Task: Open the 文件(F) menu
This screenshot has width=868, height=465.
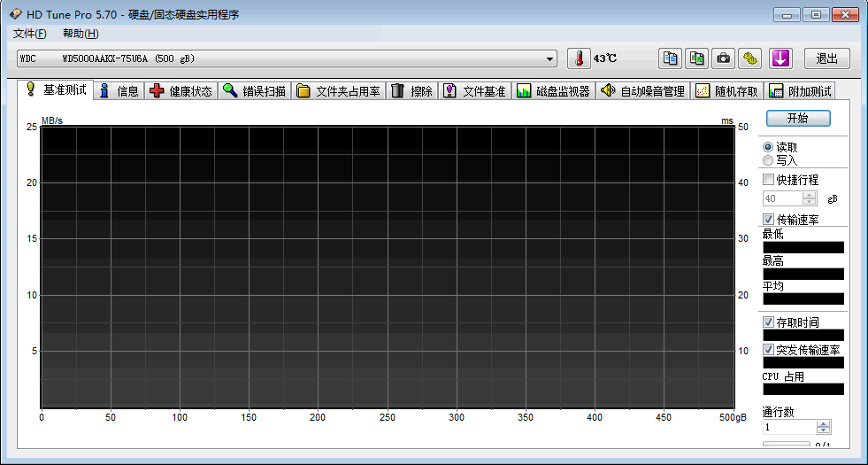Action: pos(30,34)
